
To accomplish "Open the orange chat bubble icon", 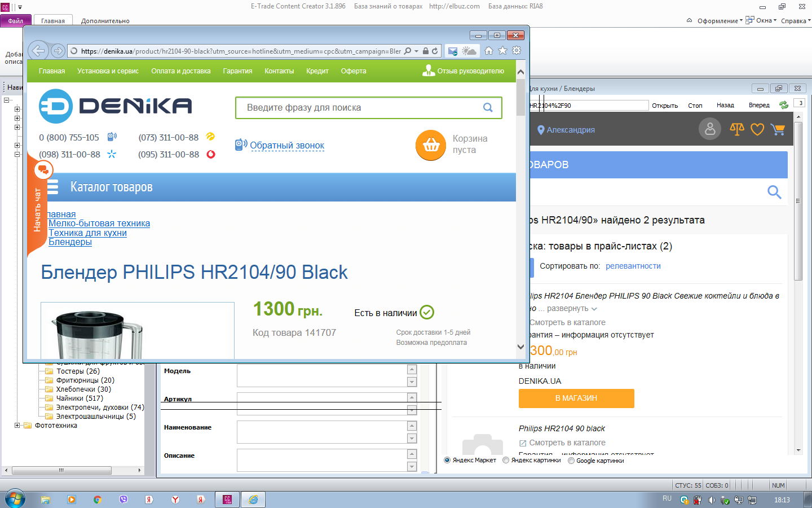I will tap(43, 169).
